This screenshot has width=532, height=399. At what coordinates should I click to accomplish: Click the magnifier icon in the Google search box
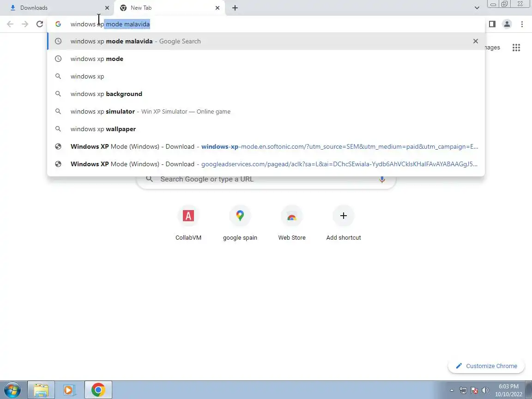pos(149,179)
